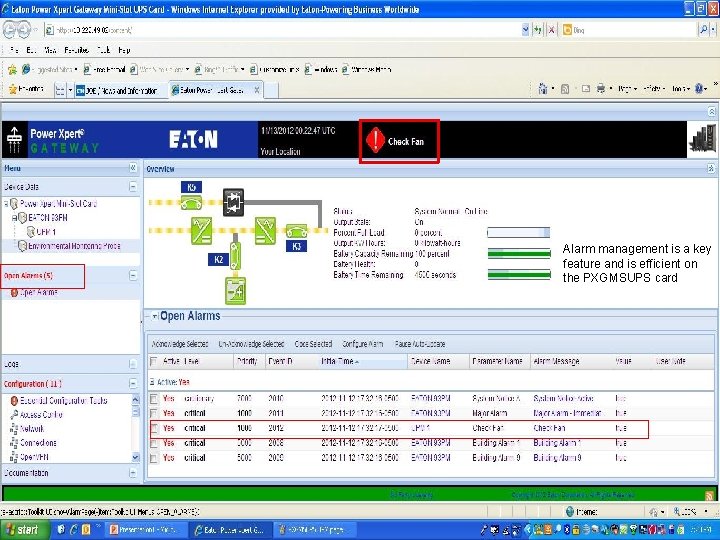Screen dimensions: 720x540
Task: Click Close Selected button
Action: pos(313,344)
